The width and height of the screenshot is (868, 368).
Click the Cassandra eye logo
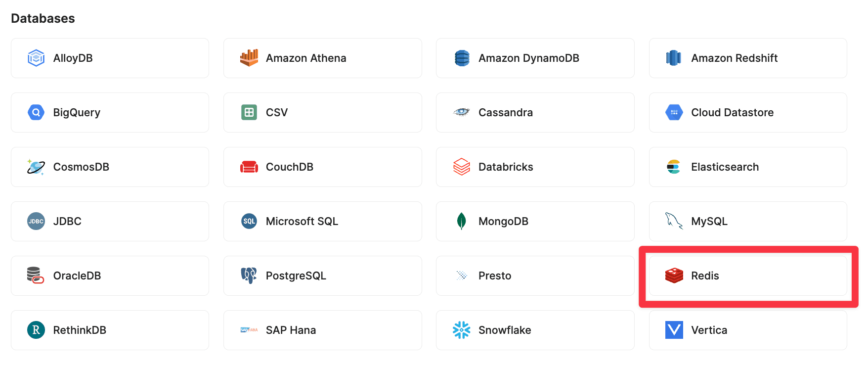(x=462, y=112)
